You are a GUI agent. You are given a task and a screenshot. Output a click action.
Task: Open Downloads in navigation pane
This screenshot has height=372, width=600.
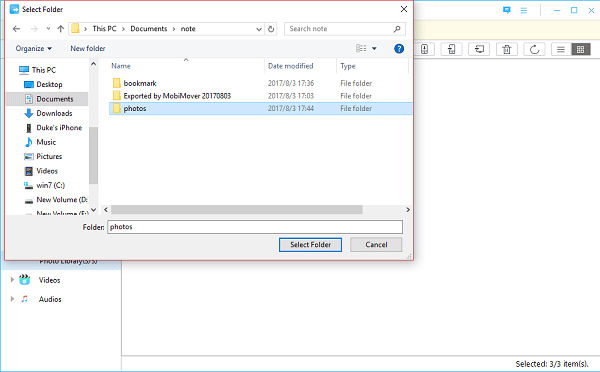48,113
